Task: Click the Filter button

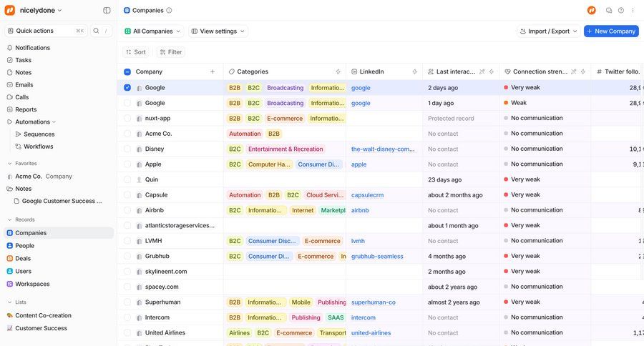Action: click(x=171, y=52)
